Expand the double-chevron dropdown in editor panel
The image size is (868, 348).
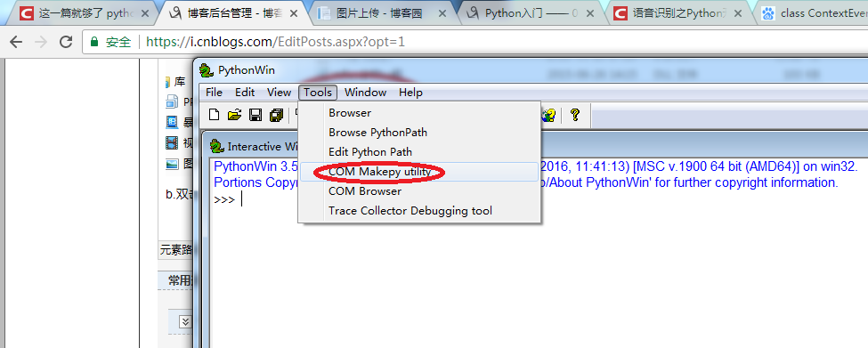tap(185, 321)
